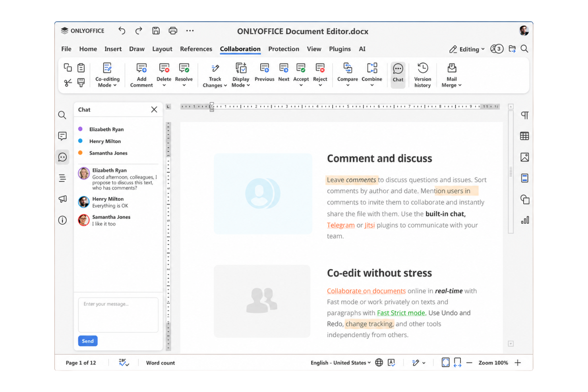
Task: Toggle Fit to width view
Action: click(x=458, y=363)
